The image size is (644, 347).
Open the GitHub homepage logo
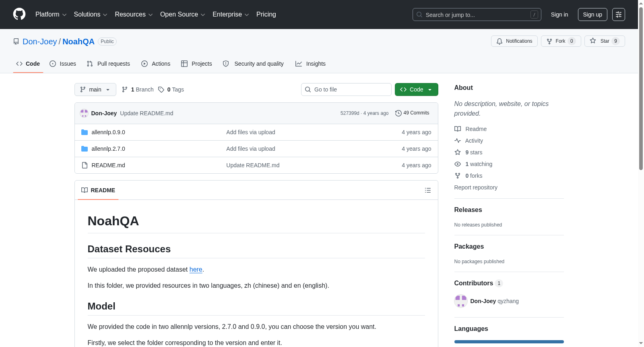(19, 14)
